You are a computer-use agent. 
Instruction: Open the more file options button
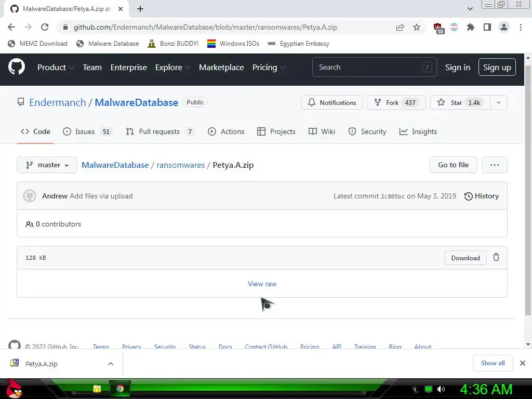click(x=495, y=165)
